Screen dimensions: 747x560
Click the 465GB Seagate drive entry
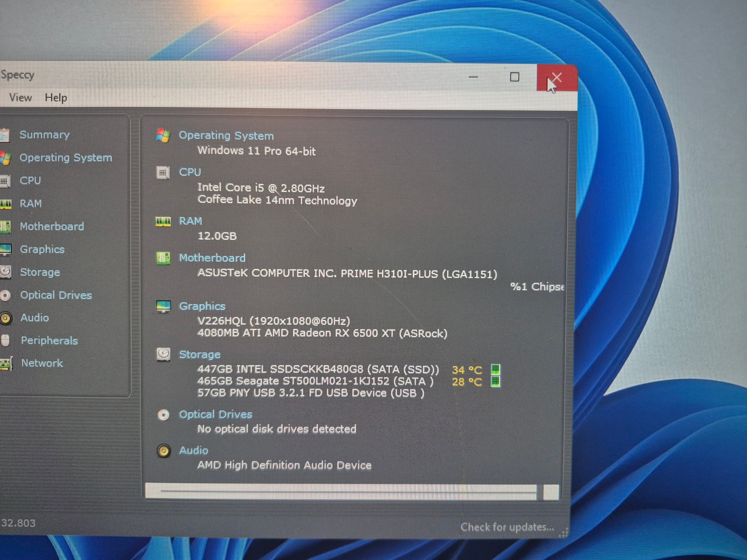[x=316, y=381]
